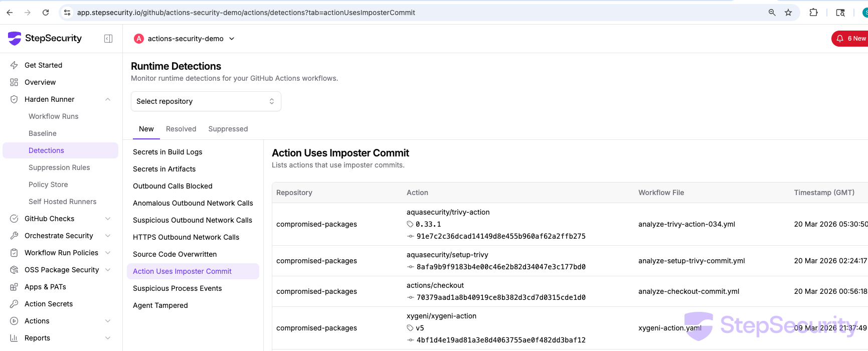Click the tag icon beside v5
Screen dimensions: 868x351
click(410, 328)
